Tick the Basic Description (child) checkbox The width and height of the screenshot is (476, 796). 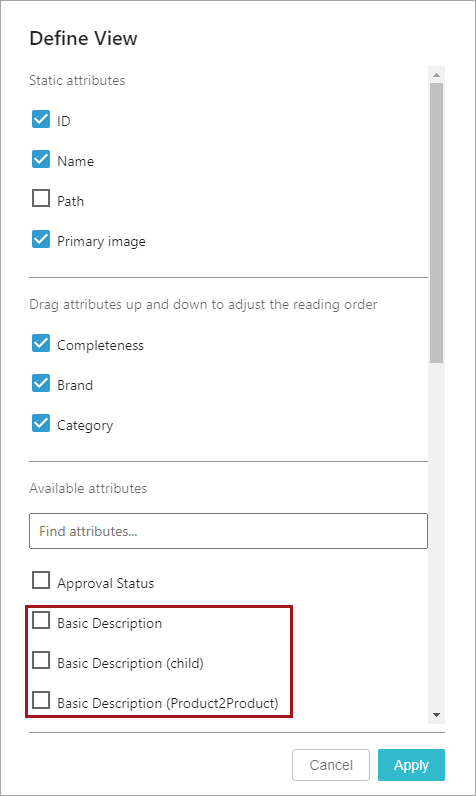pos(41,660)
